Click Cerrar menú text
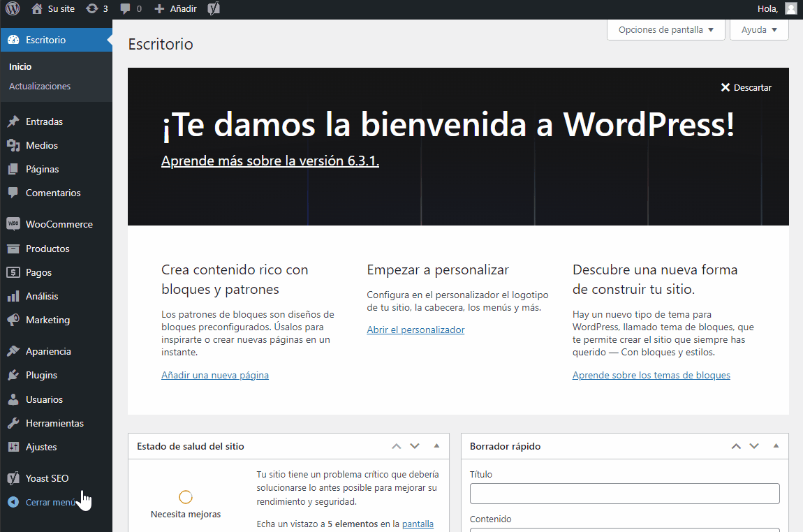Image resolution: width=803 pixels, height=532 pixels. 51,502
